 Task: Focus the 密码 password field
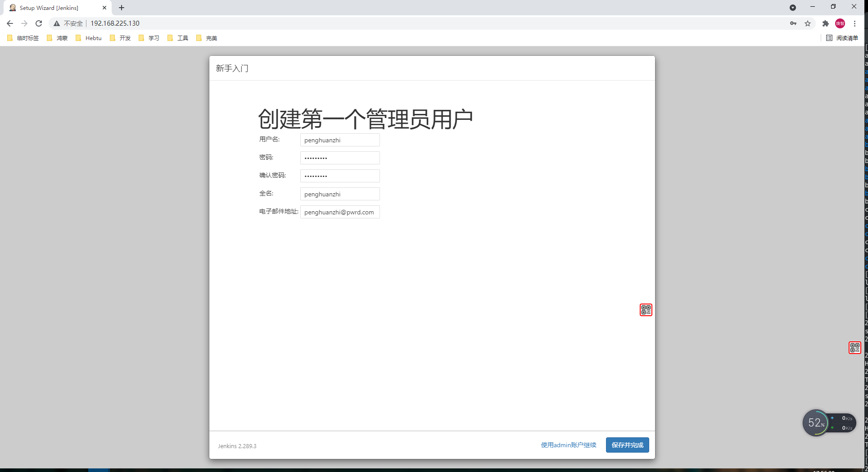coord(340,158)
